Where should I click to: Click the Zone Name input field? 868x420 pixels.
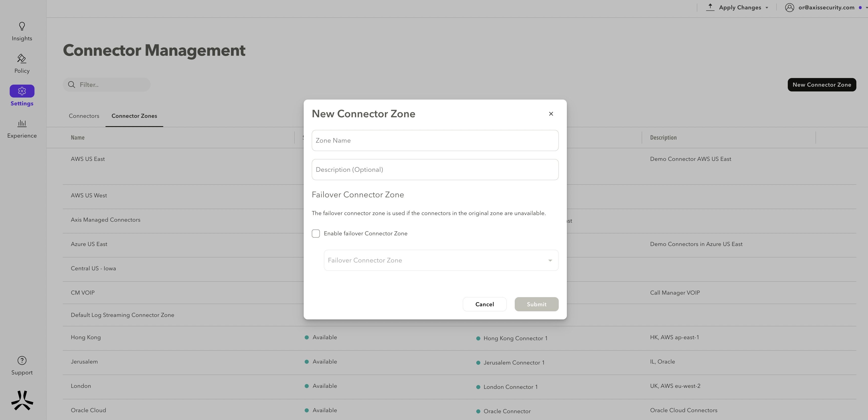435,140
